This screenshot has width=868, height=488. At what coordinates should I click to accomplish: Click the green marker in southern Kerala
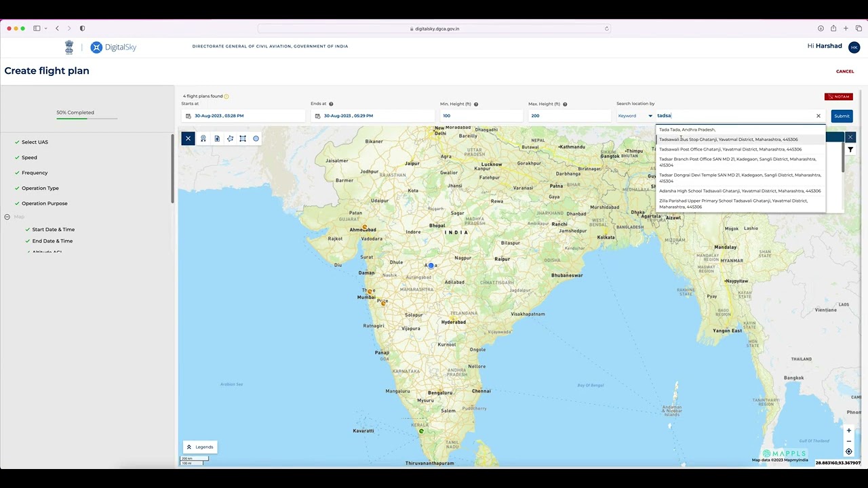421,431
